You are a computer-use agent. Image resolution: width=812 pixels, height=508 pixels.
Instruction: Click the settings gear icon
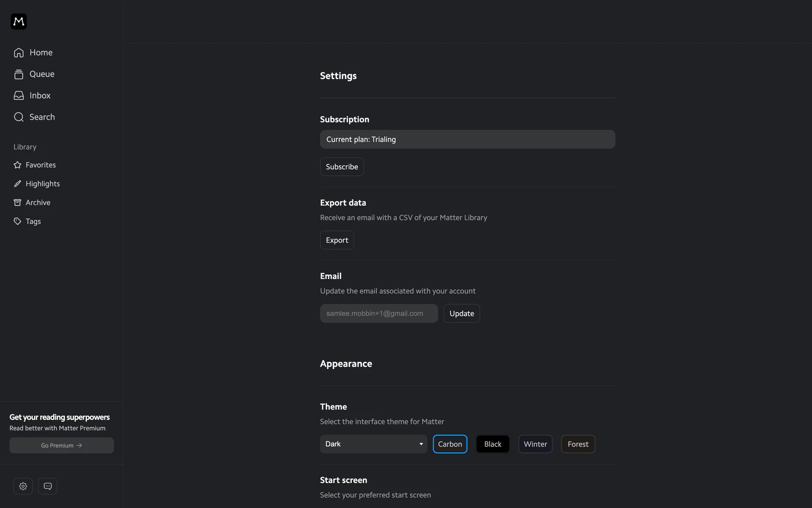click(x=23, y=486)
